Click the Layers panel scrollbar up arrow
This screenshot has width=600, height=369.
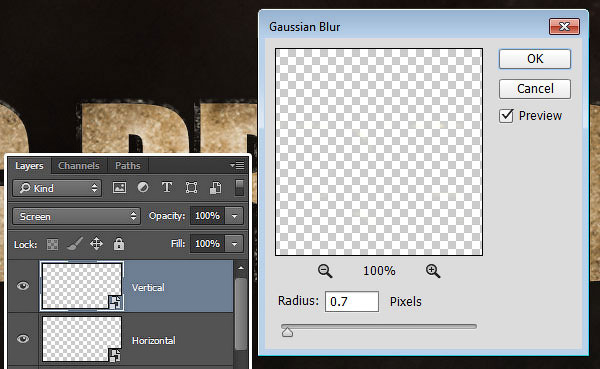[x=241, y=268]
